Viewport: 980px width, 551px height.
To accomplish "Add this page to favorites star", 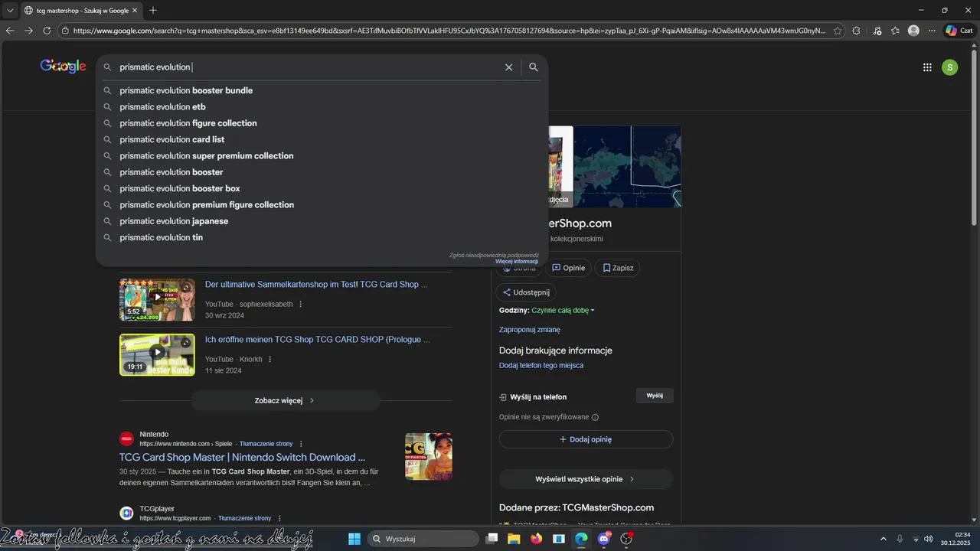I will coord(838,31).
